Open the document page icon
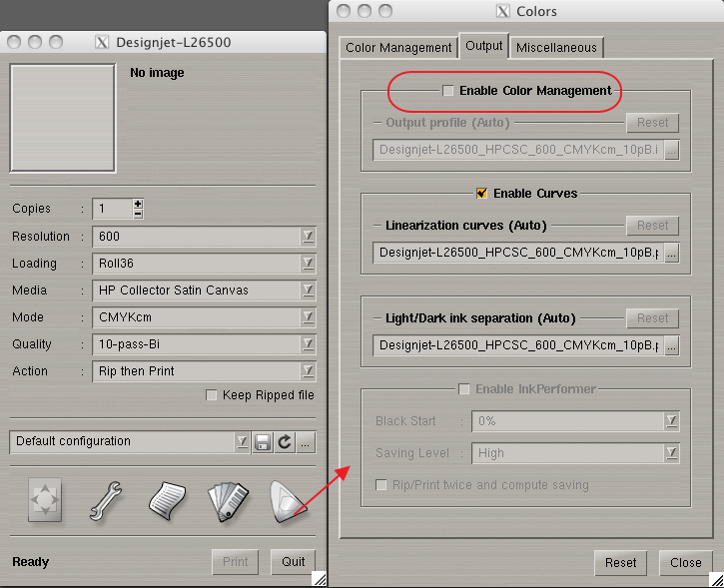The width and height of the screenshot is (724, 588). pos(169,502)
